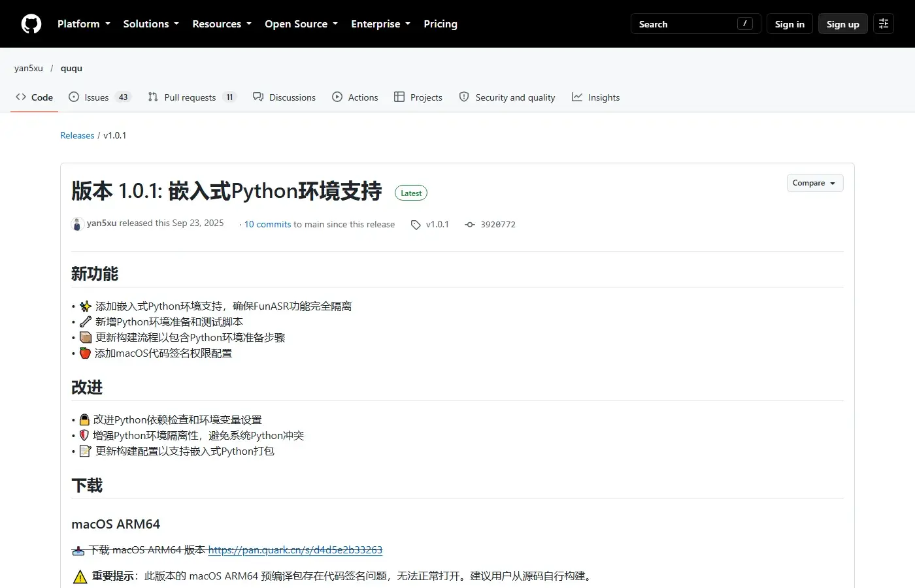This screenshot has height=588, width=915.
Task: Click the 改进 section heading
Action: point(87,387)
